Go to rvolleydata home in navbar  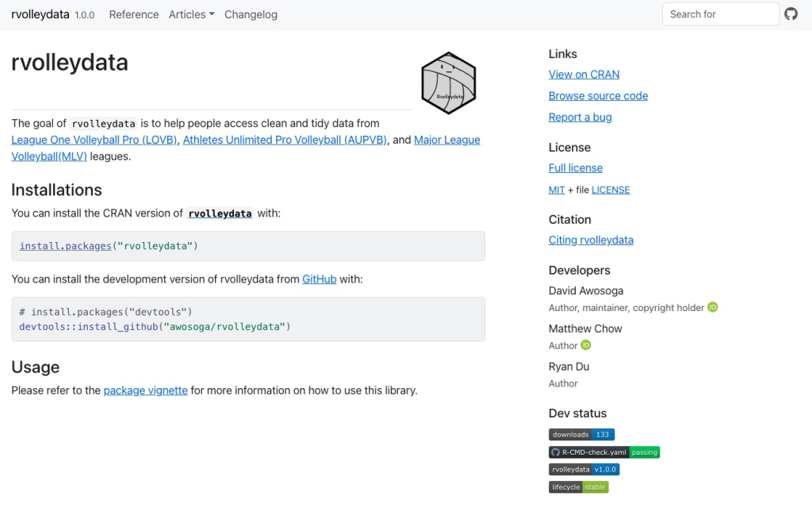pyautogui.click(x=40, y=14)
